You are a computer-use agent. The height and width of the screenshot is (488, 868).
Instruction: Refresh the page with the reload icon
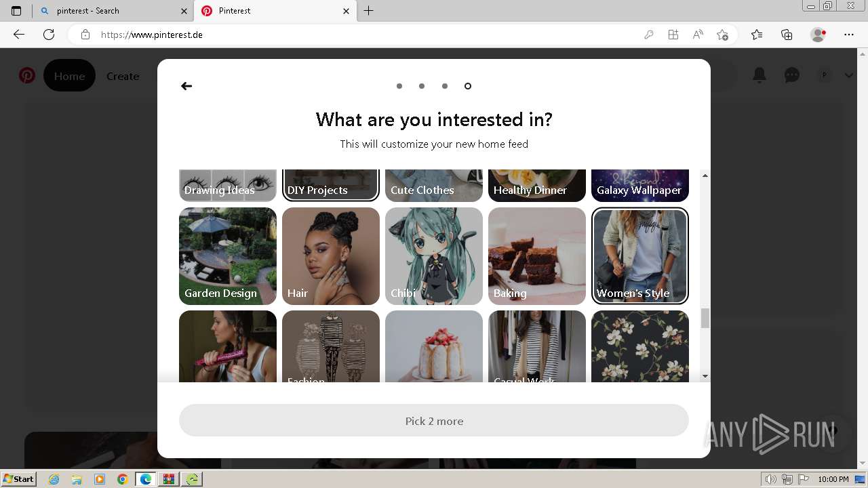pos(49,35)
